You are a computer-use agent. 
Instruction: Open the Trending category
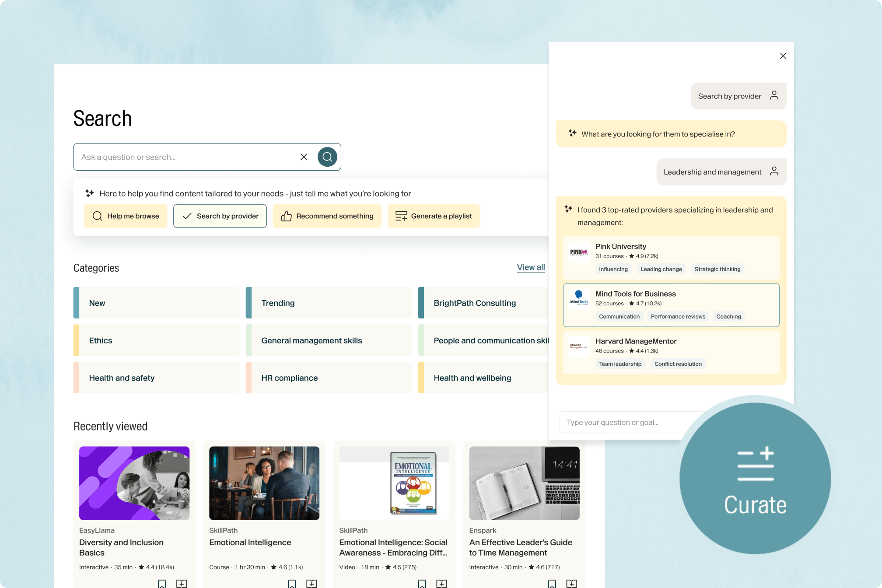(x=329, y=303)
